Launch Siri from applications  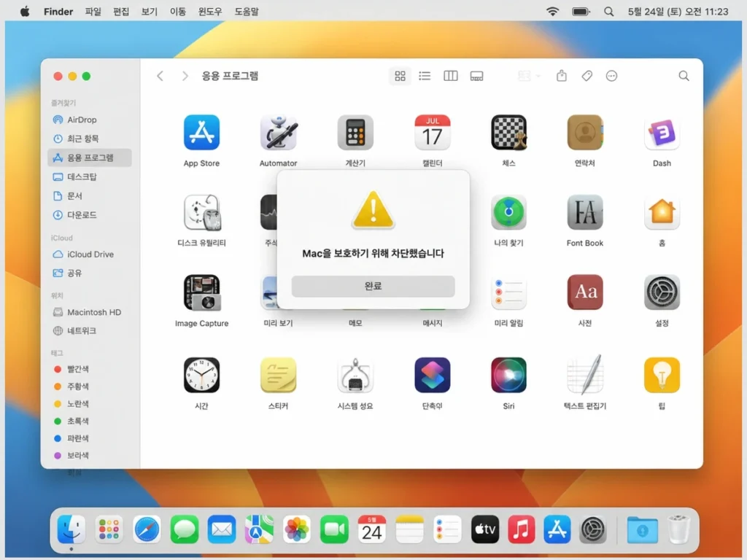(508, 376)
